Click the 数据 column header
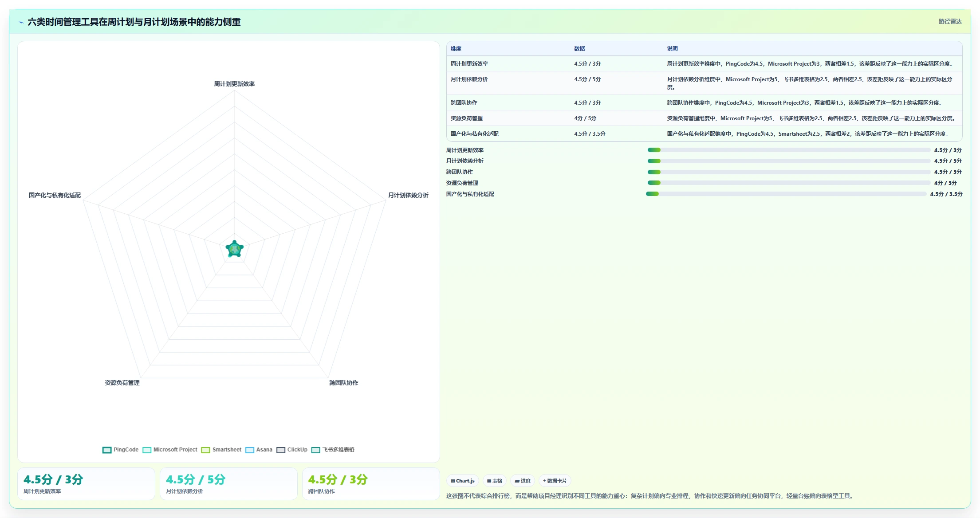Image resolution: width=980 pixels, height=518 pixels. [x=579, y=49]
